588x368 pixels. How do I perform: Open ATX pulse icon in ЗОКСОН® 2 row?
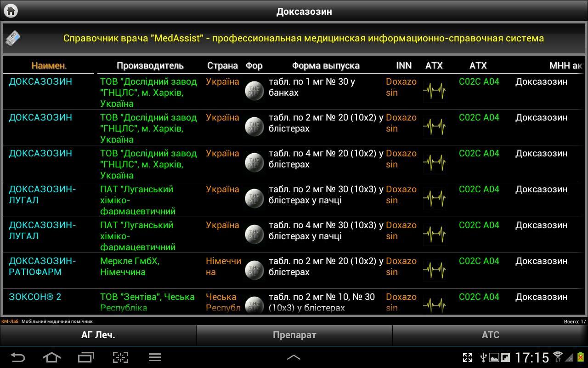(434, 305)
